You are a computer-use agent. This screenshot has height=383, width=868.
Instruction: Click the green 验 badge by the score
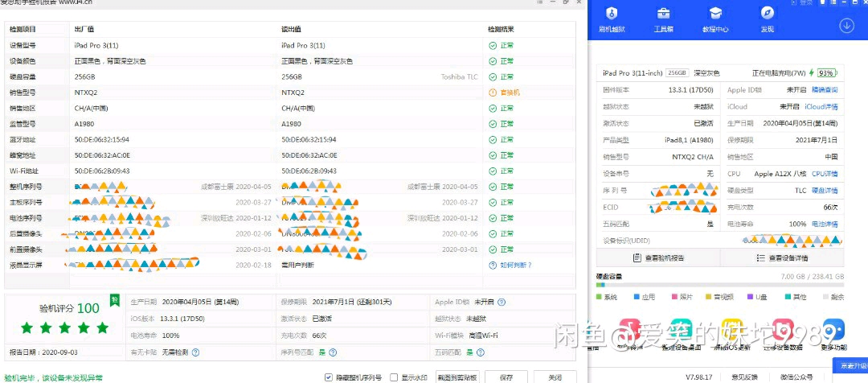[x=115, y=301]
